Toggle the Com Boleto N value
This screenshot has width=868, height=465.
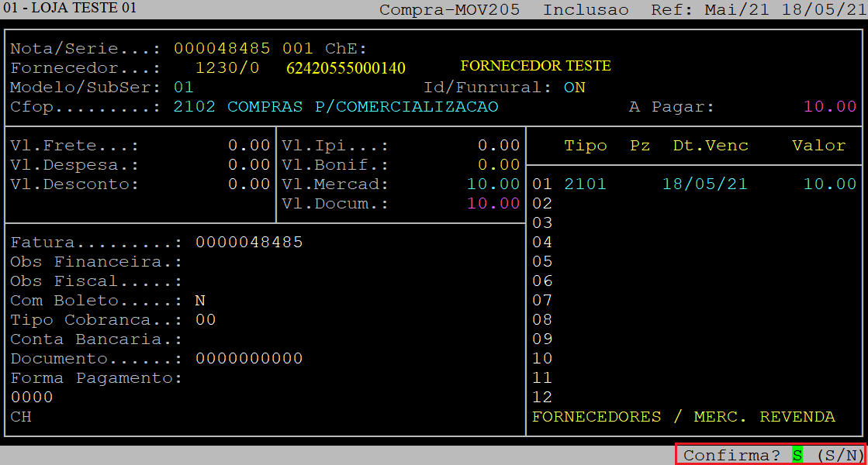(x=200, y=300)
